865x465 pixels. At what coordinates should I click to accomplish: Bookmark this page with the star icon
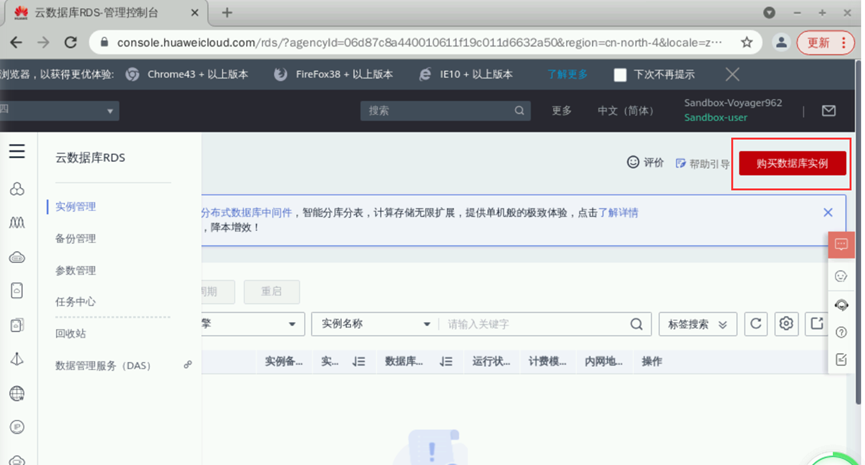click(x=746, y=42)
